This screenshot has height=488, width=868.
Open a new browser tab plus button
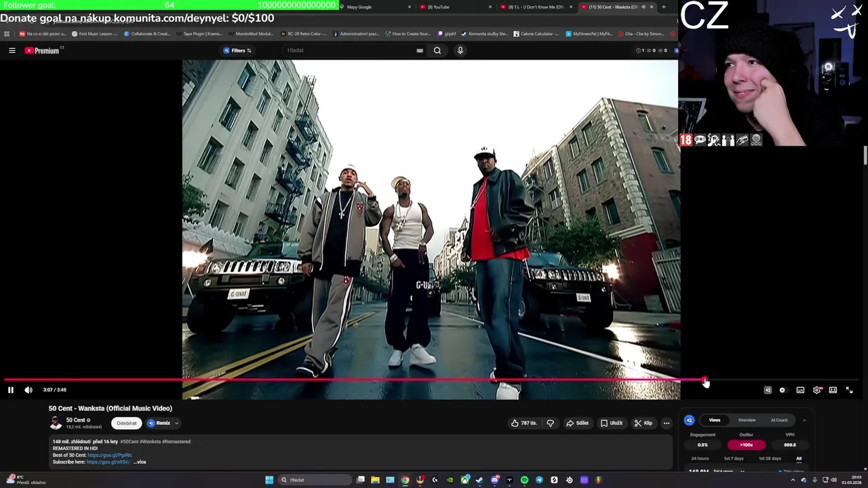tap(663, 7)
